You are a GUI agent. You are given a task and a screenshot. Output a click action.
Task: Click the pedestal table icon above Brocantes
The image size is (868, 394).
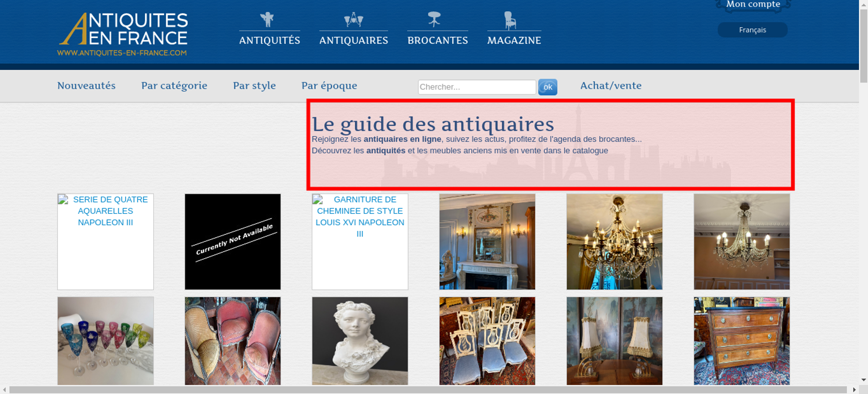[x=434, y=20]
